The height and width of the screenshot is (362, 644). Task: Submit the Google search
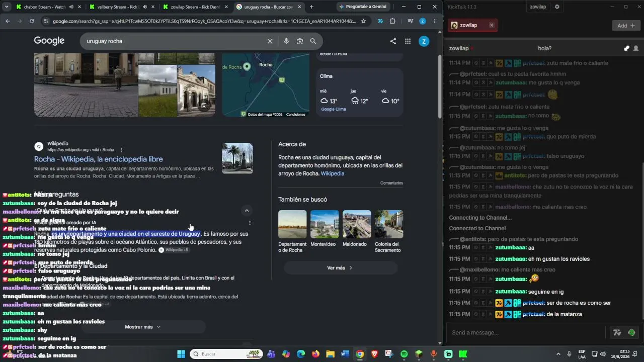point(313,41)
